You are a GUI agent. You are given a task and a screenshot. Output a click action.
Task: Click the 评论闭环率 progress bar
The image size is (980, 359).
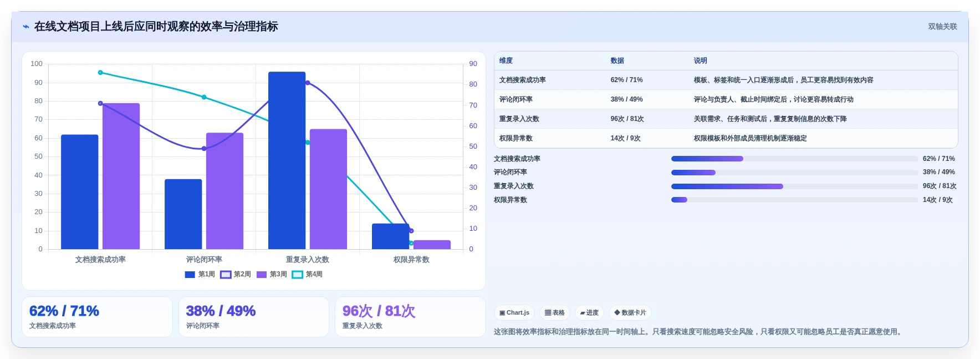[x=794, y=173]
